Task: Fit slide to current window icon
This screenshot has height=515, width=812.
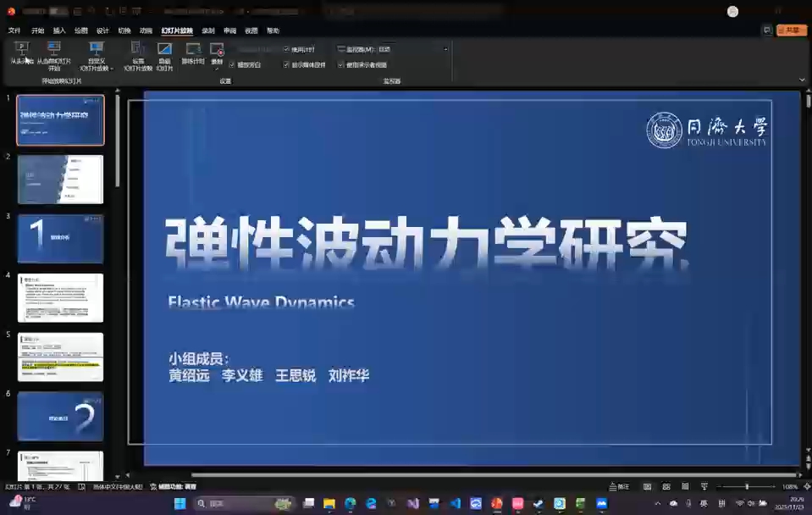Action: tap(806, 486)
